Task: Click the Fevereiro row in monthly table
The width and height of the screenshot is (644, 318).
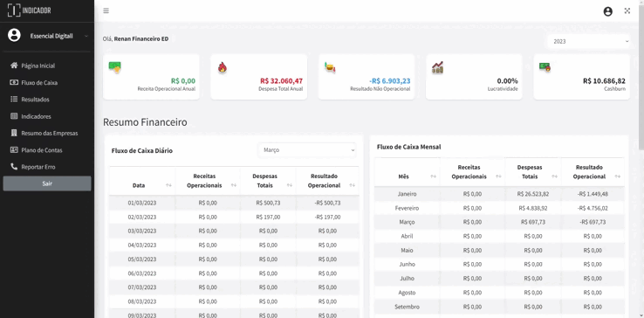Action: tap(499, 208)
